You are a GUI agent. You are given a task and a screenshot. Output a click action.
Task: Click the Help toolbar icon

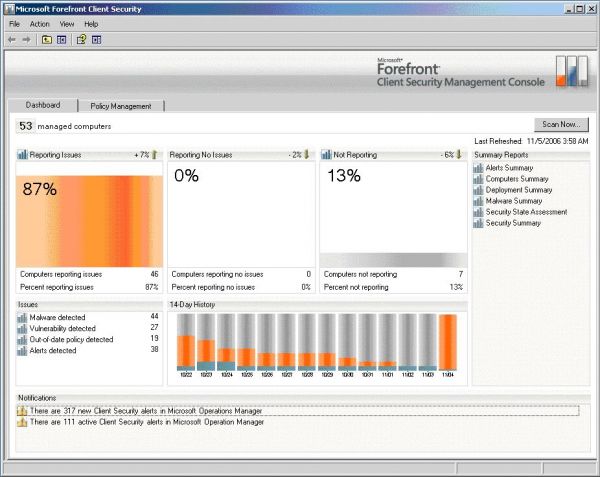pyautogui.click(x=81, y=39)
